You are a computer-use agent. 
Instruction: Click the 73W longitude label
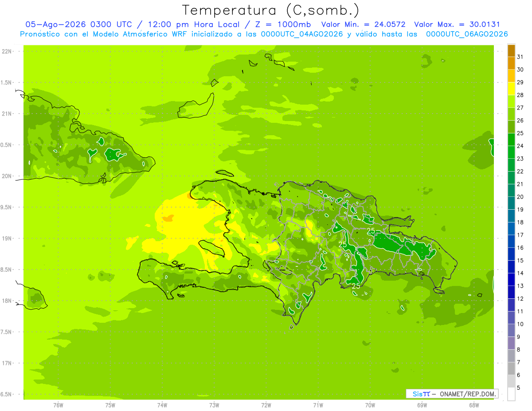pos(214,405)
